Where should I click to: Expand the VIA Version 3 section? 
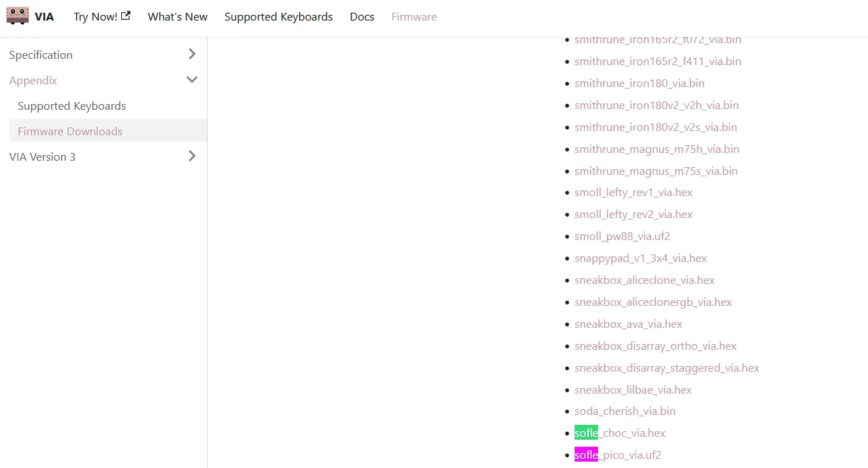point(191,156)
